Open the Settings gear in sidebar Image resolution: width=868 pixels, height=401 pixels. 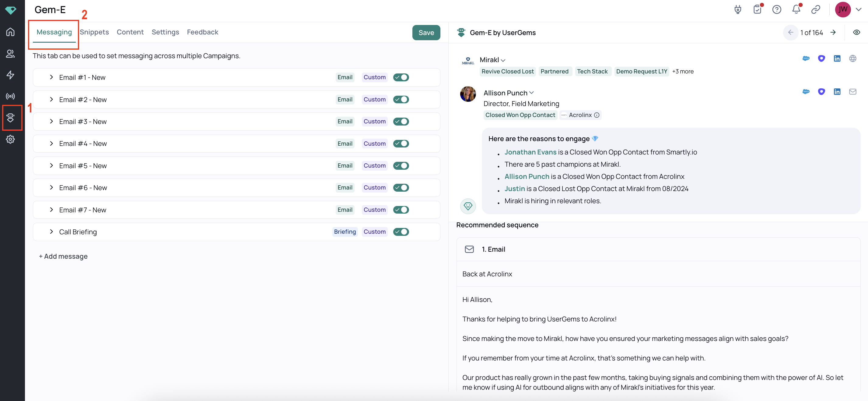(x=10, y=139)
